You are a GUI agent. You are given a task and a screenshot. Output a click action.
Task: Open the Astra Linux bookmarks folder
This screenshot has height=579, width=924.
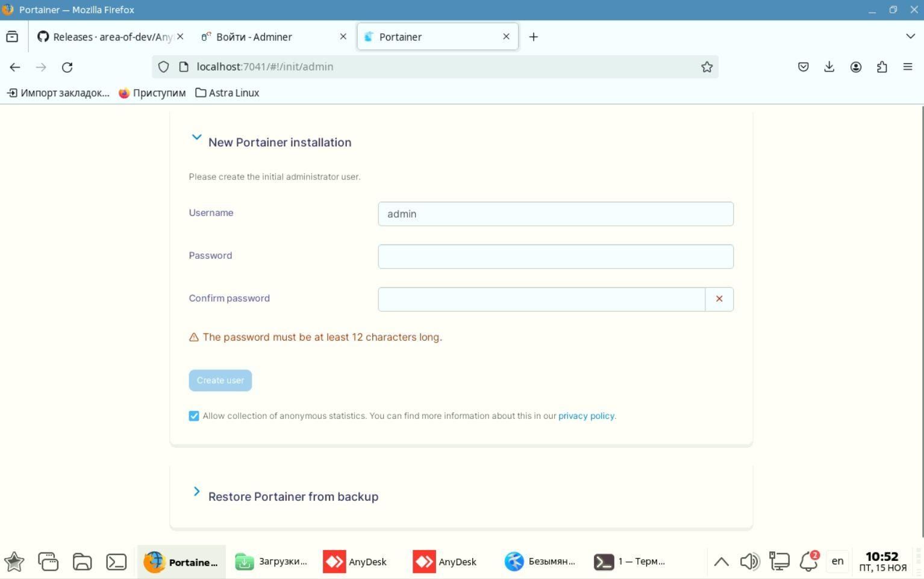pos(227,93)
